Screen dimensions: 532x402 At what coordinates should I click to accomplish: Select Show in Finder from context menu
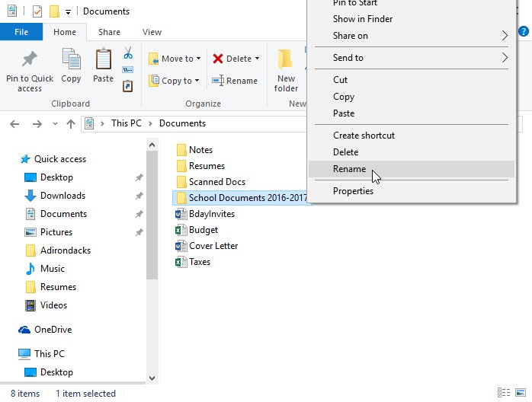(x=412, y=19)
